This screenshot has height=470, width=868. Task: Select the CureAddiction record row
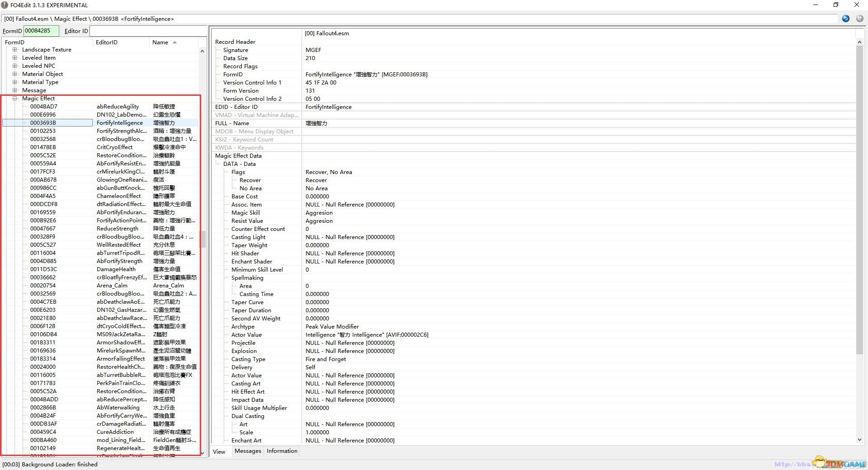(x=100, y=432)
